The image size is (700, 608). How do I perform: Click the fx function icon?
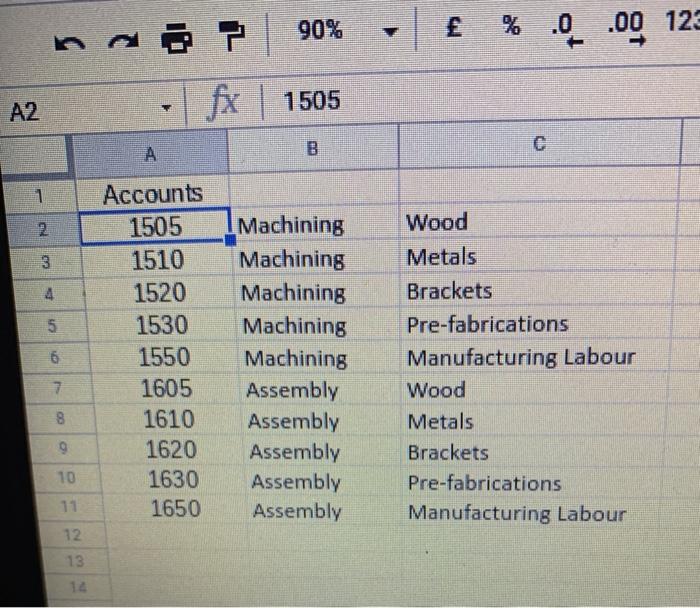(x=223, y=102)
